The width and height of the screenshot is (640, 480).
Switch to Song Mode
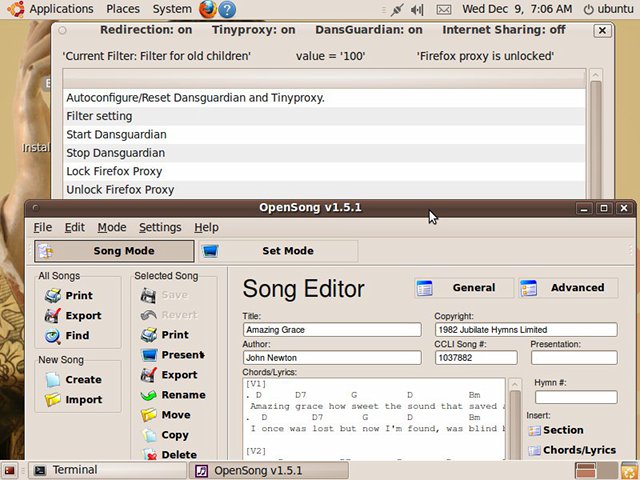click(114, 251)
